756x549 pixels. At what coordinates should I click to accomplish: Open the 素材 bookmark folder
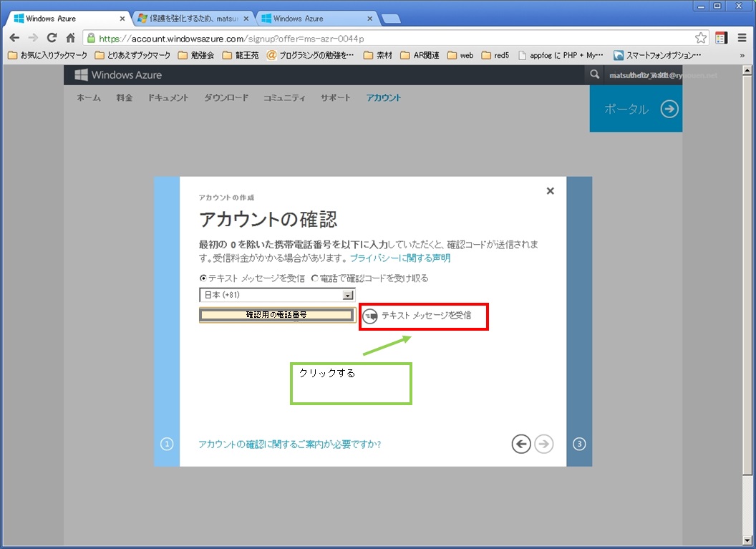tap(378, 55)
